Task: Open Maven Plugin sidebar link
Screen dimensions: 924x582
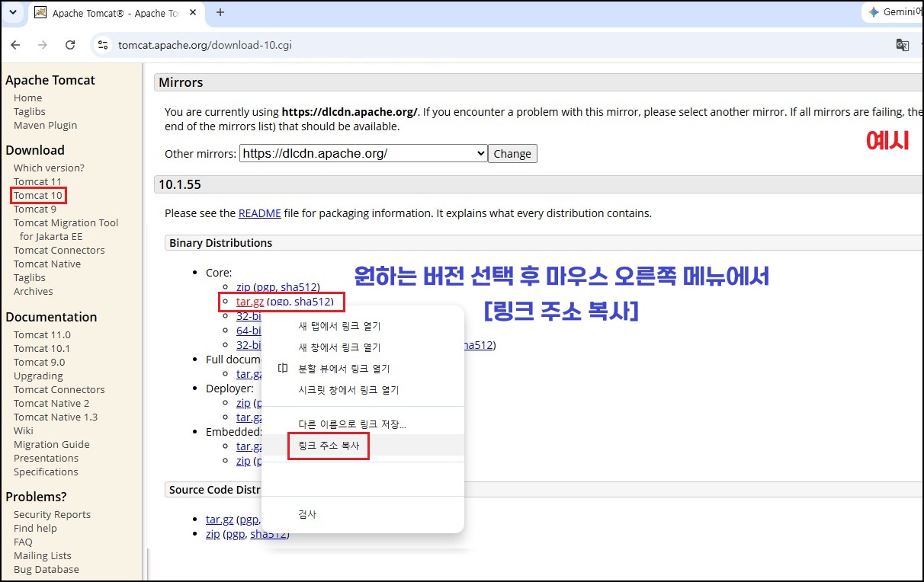Action: click(x=45, y=125)
